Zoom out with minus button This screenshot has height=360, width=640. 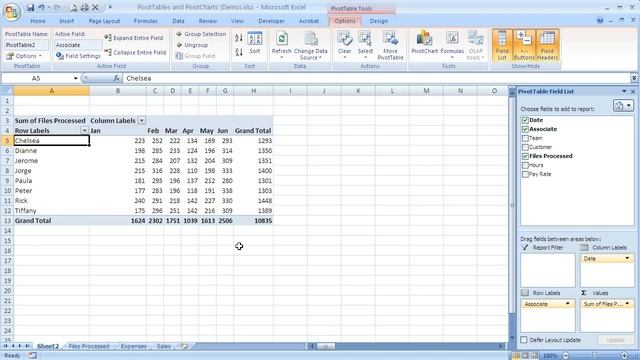coord(566,356)
